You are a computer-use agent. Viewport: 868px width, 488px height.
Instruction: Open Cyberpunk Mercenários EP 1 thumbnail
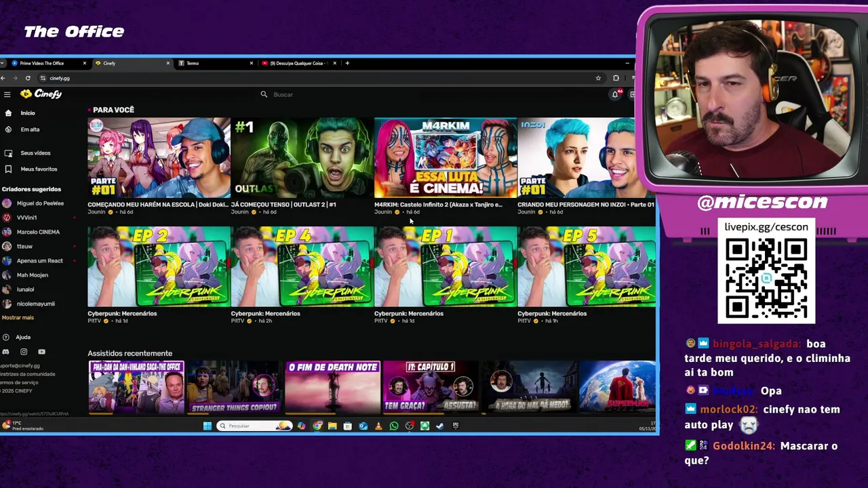pos(446,267)
